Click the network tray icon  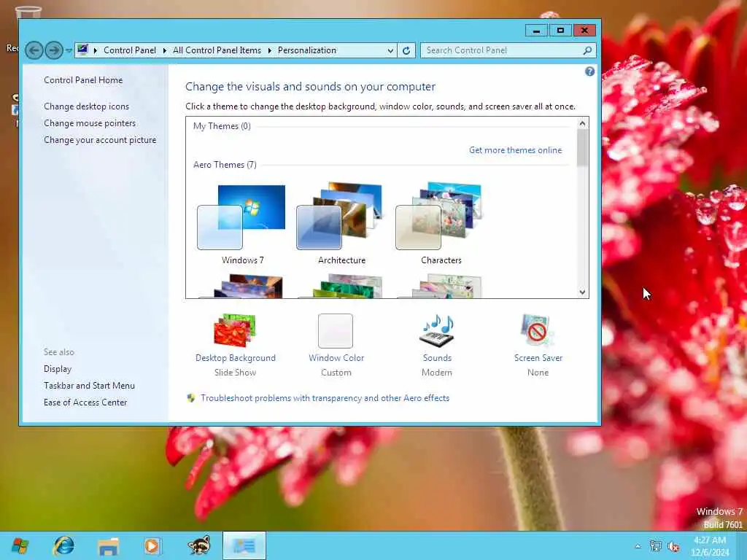pos(656,546)
